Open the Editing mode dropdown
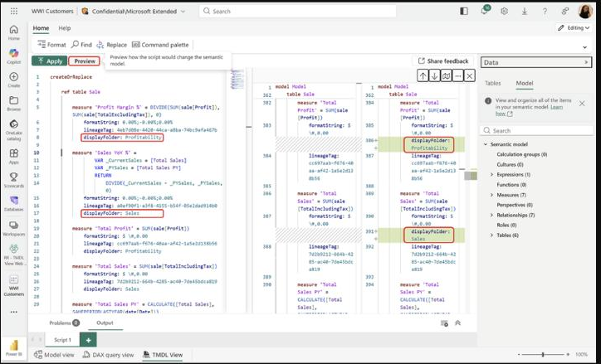 pyautogui.click(x=574, y=28)
